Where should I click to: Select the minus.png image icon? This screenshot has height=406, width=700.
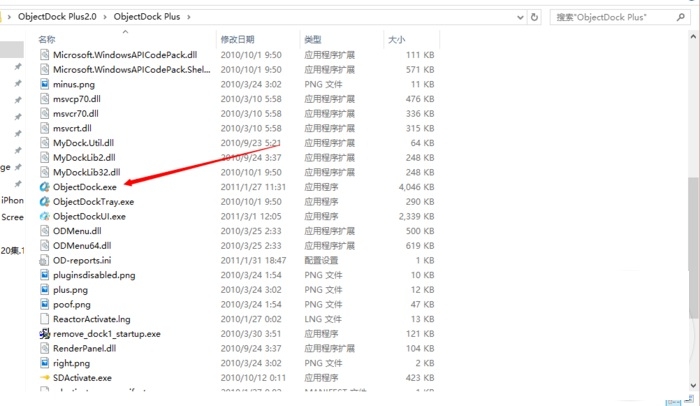[x=44, y=84]
